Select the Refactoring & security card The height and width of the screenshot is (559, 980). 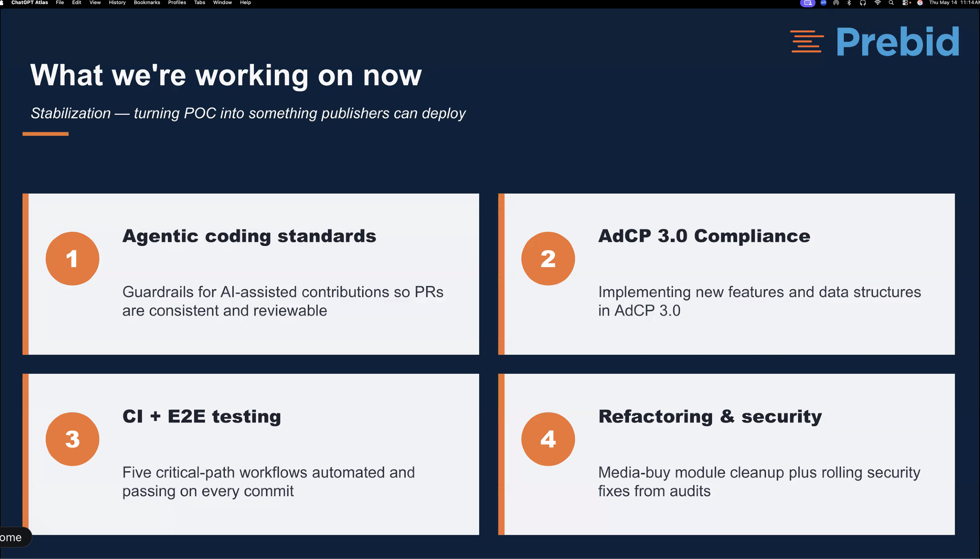(x=726, y=454)
